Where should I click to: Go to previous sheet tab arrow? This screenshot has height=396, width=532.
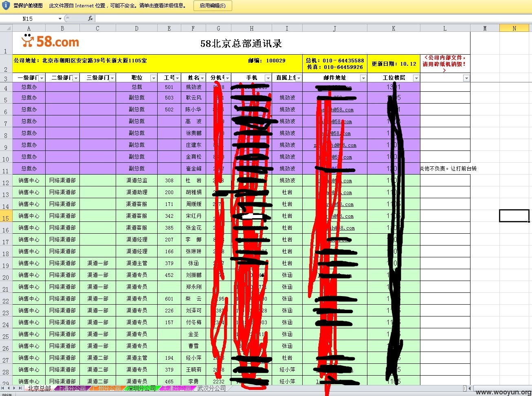(9, 388)
